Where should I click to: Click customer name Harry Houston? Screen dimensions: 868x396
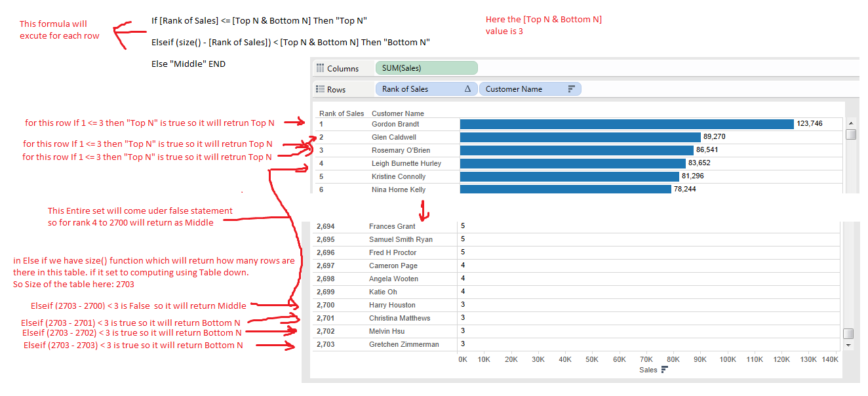click(392, 305)
